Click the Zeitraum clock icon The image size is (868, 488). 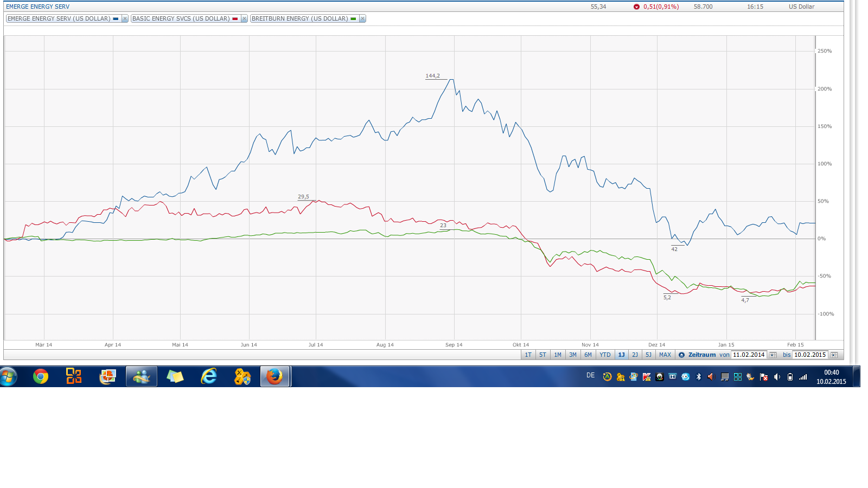[681, 355]
